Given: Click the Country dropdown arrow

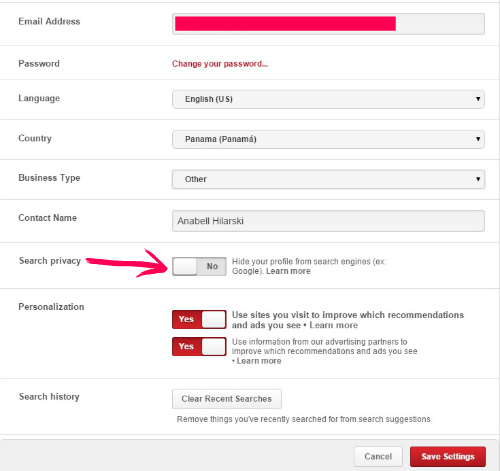Looking at the screenshot, I should pos(478,139).
